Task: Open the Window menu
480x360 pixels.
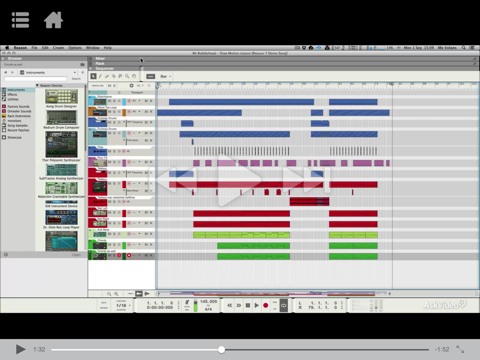Action: [93, 48]
